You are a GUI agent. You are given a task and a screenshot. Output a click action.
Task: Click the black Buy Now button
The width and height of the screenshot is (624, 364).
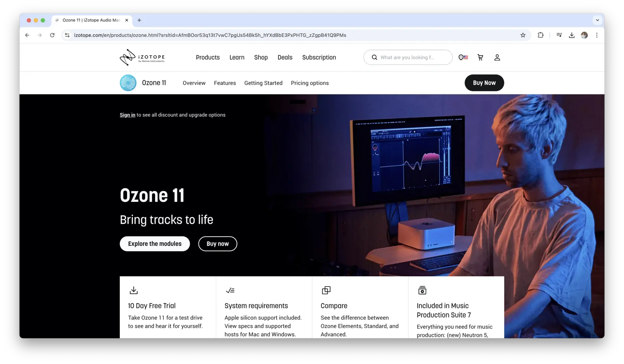pyautogui.click(x=484, y=83)
